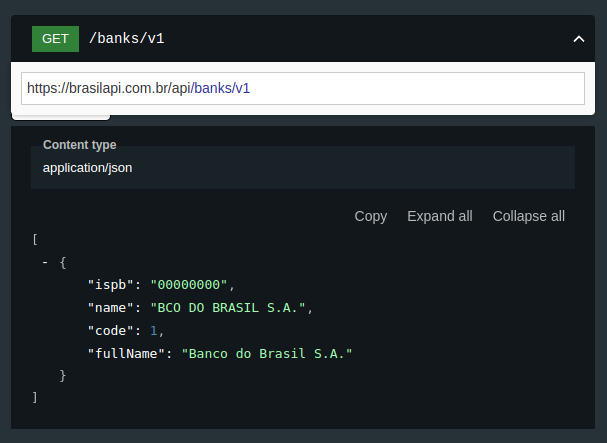Click the GET method badge
Screen dimensions: 607x443
(55, 39)
